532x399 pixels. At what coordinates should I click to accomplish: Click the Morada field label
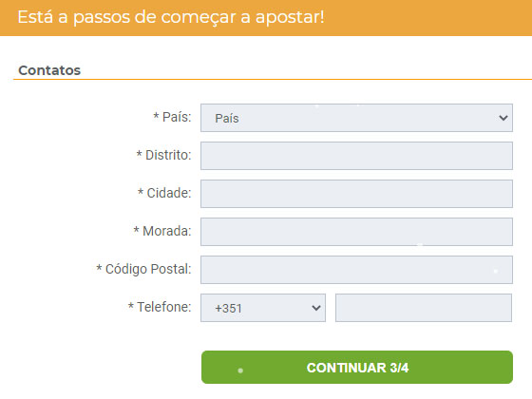[167, 231]
